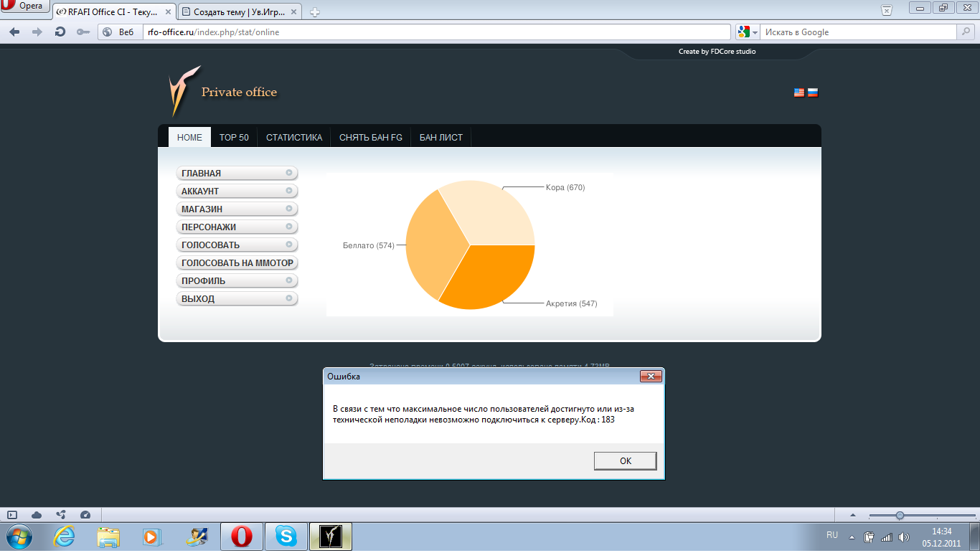Open the СТАТИСТИКА navigation tab
The width and height of the screenshot is (980, 553).
(x=294, y=137)
